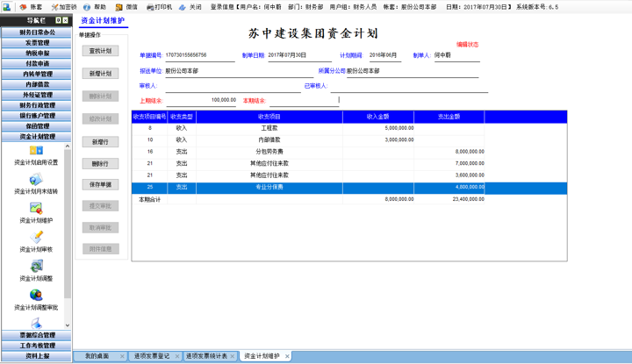
Task: Click the 保存单据 button
Action: tap(100, 184)
